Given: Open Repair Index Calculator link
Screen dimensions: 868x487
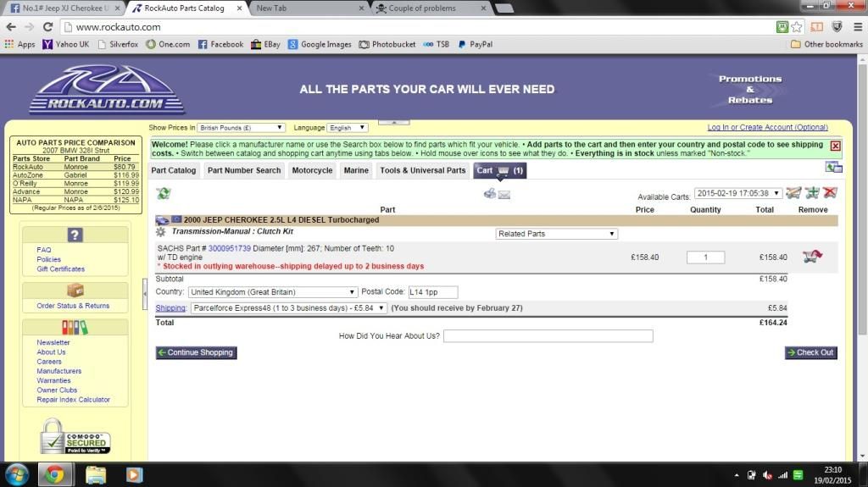Looking at the screenshot, I should 73,400.
